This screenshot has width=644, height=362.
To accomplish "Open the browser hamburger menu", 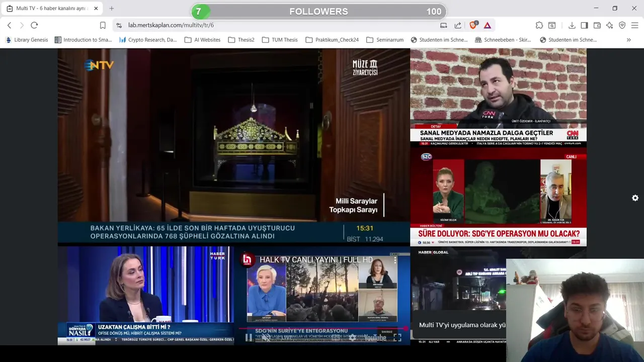I will point(635,25).
